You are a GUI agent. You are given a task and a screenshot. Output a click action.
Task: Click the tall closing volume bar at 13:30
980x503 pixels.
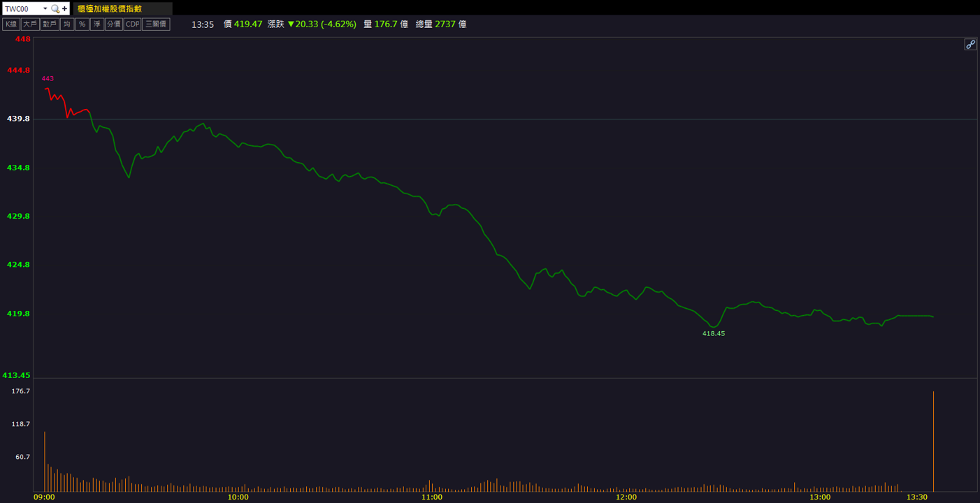933,442
